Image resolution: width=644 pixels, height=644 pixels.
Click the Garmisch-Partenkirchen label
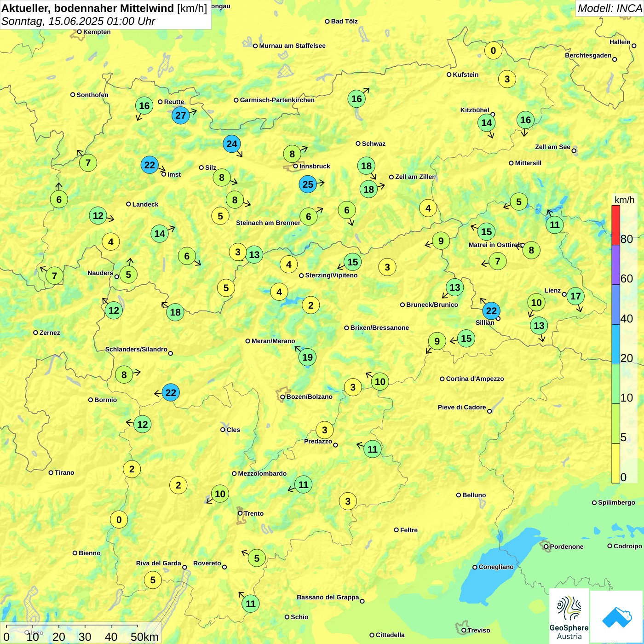(x=277, y=100)
